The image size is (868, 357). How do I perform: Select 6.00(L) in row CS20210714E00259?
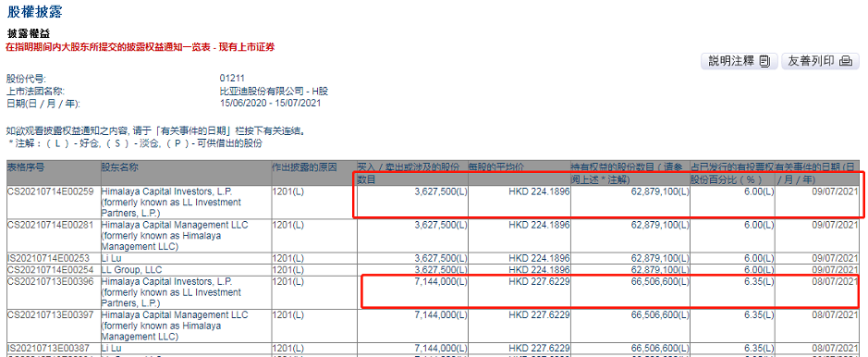[x=759, y=191]
